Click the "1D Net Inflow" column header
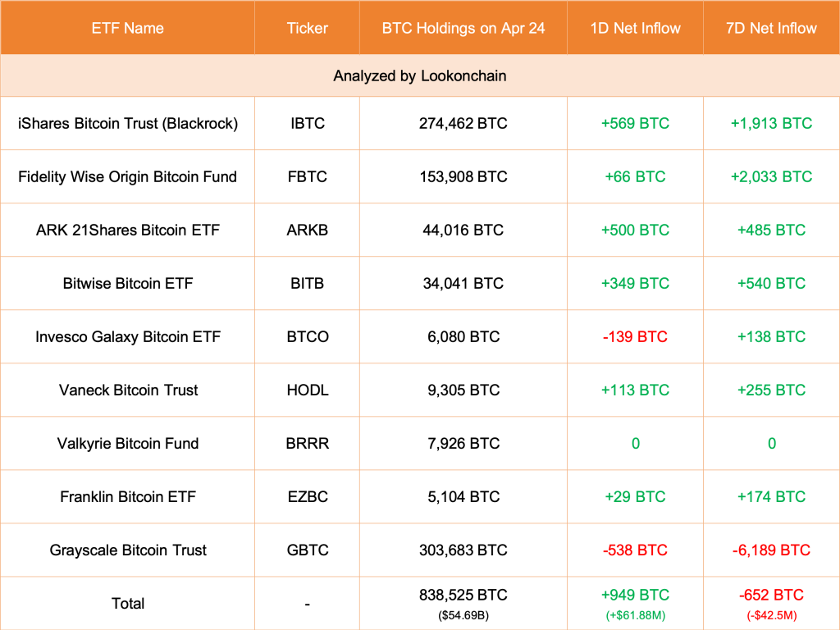This screenshot has height=630, width=840. [x=636, y=28]
